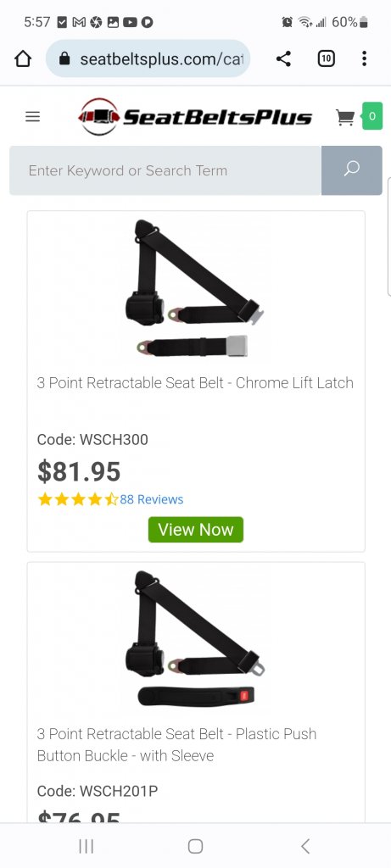The image size is (391, 868).
Task: Open the 88 Reviews link
Action: (x=152, y=499)
